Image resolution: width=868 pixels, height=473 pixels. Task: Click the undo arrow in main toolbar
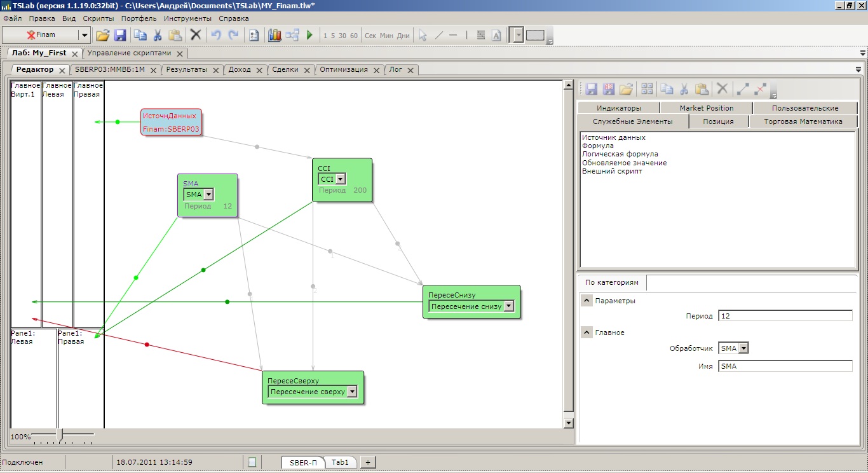click(216, 36)
